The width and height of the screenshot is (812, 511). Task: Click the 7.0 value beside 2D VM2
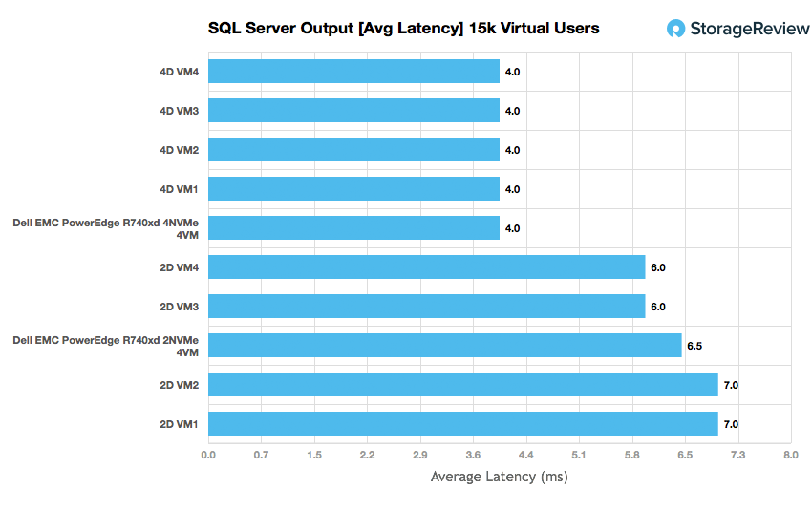(x=731, y=385)
